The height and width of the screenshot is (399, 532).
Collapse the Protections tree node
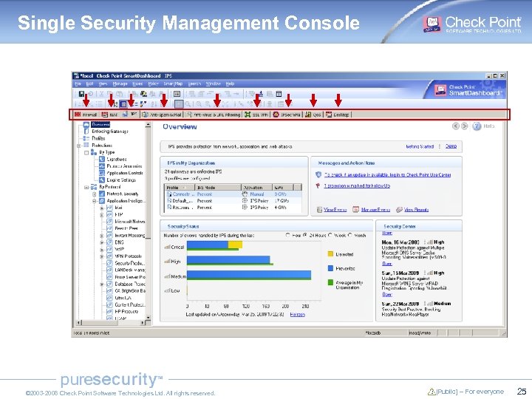[79, 146]
